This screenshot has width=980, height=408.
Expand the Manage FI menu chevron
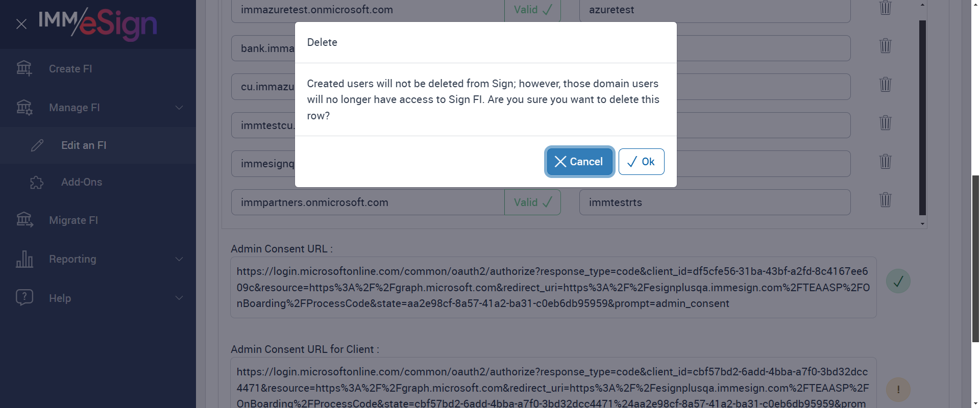pos(179,108)
